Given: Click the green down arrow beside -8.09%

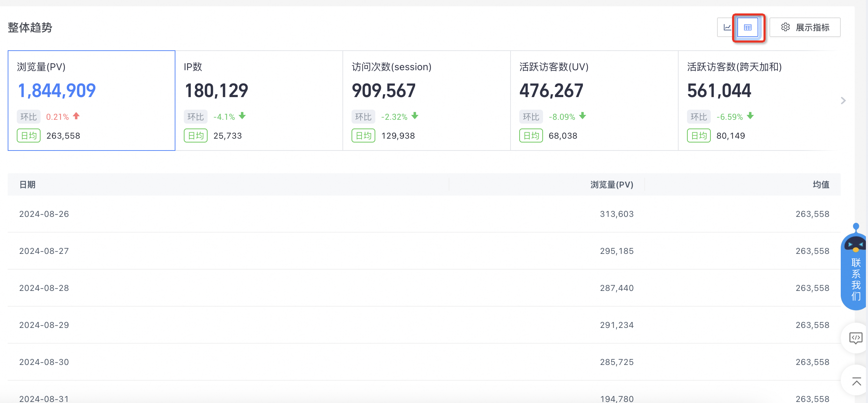Looking at the screenshot, I should pyautogui.click(x=583, y=116).
